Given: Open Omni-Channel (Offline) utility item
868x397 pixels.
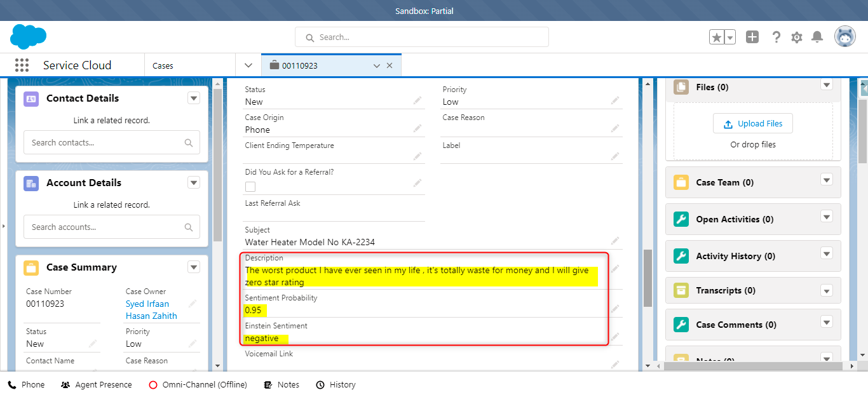Looking at the screenshot, I should (x=198, y=385).
